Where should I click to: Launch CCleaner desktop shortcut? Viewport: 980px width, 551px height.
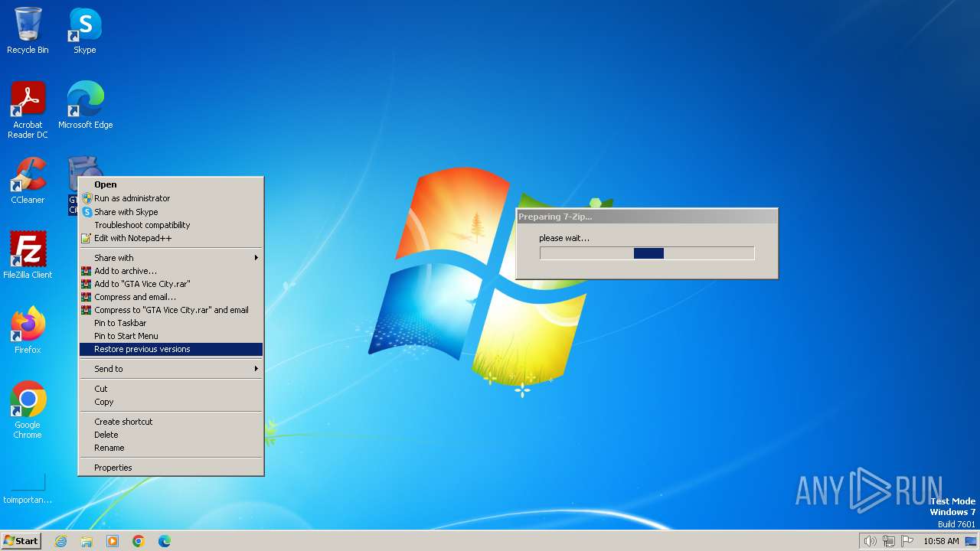pyautogui.click(x=28, y=181)
